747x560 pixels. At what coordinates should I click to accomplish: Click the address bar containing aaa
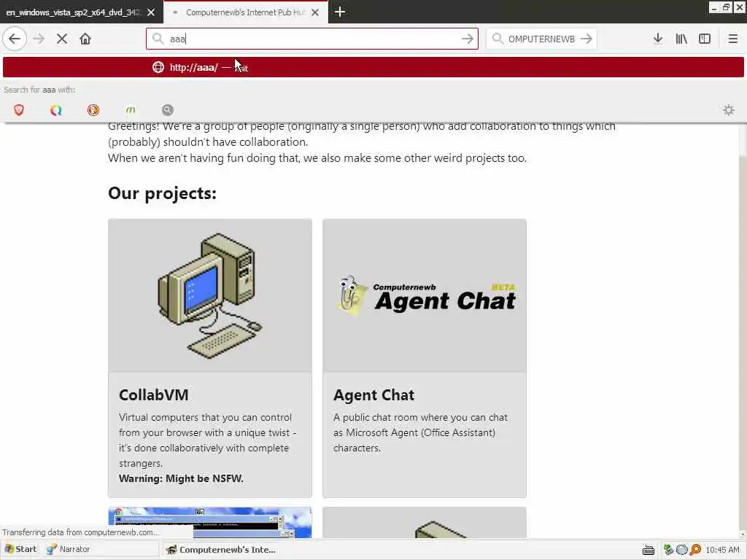point(312,39)
